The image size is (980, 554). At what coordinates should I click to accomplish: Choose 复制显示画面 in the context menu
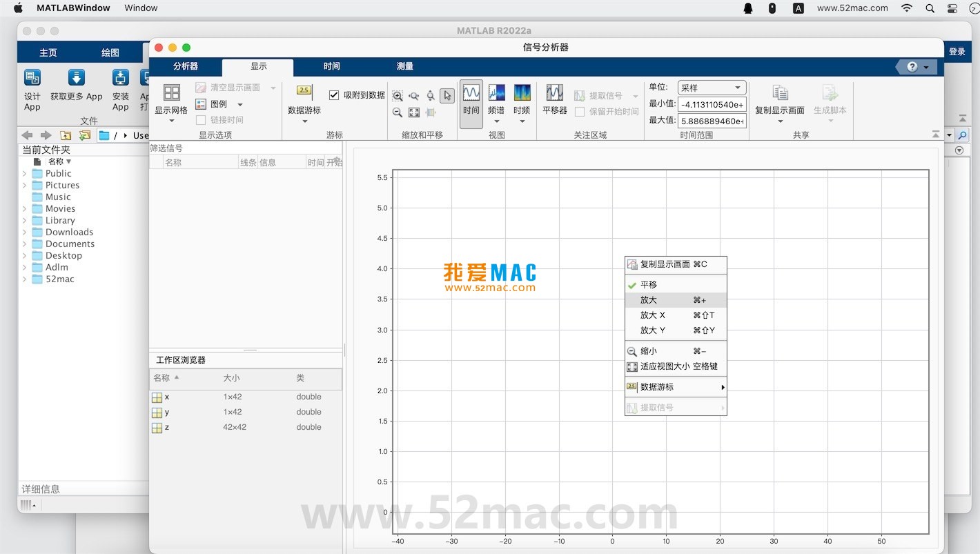(676, 264)
